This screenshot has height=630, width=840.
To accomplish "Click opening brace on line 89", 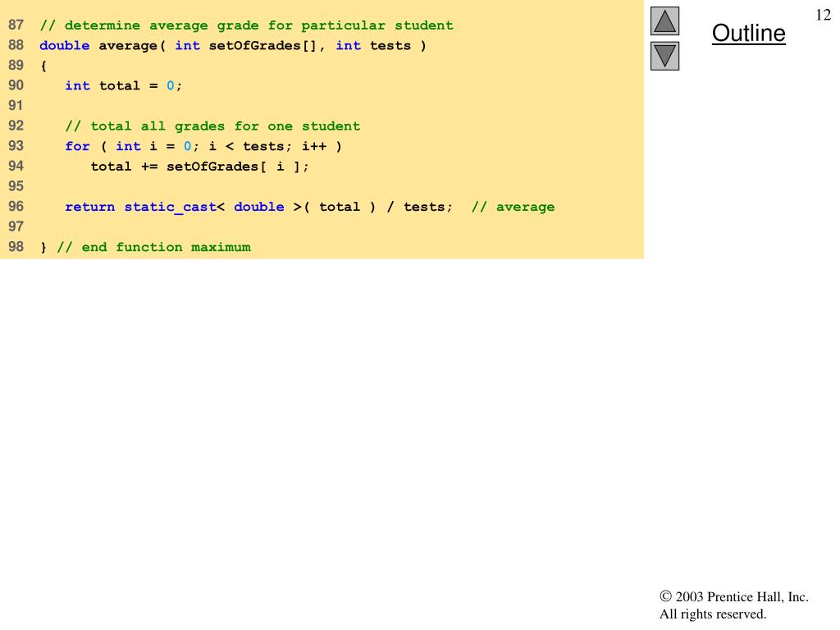I will tap(43, 66).
